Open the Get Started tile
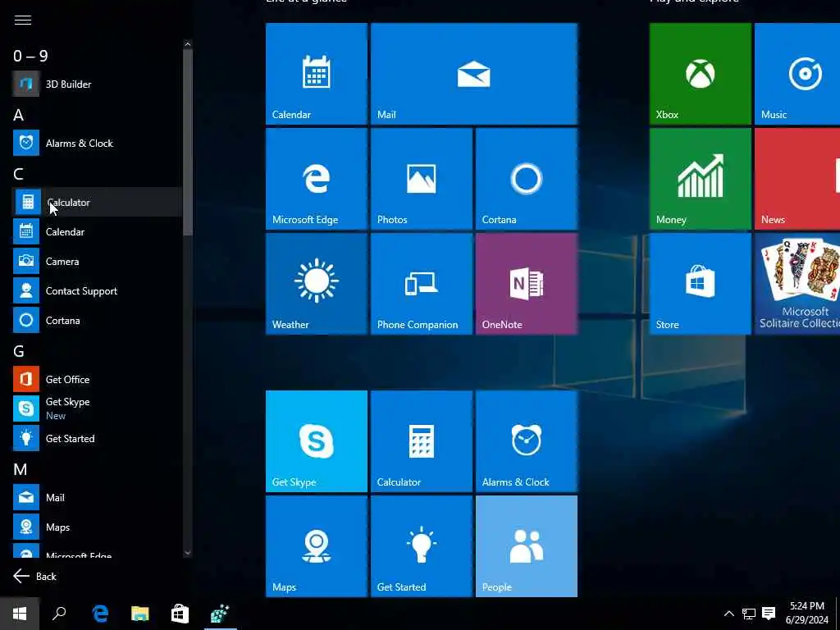Image resolution: width=840 pixels, height=630 pixels. click(x=422, y=546)
